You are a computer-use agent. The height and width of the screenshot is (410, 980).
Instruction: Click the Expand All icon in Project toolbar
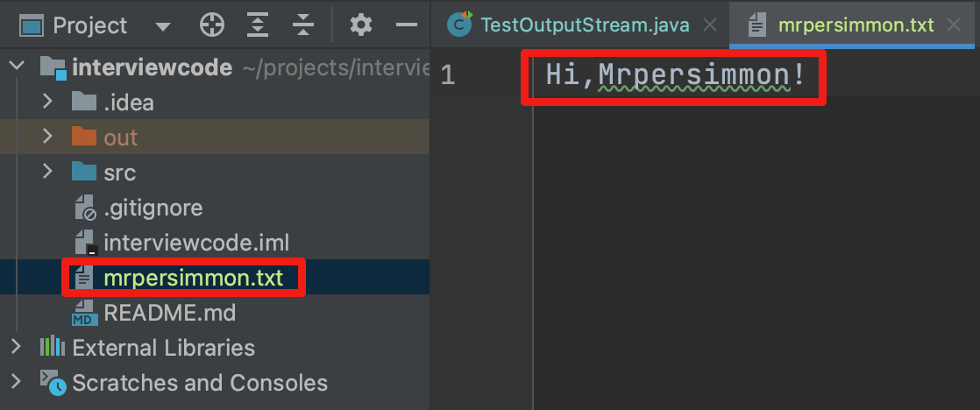click(x=258, y=25)
